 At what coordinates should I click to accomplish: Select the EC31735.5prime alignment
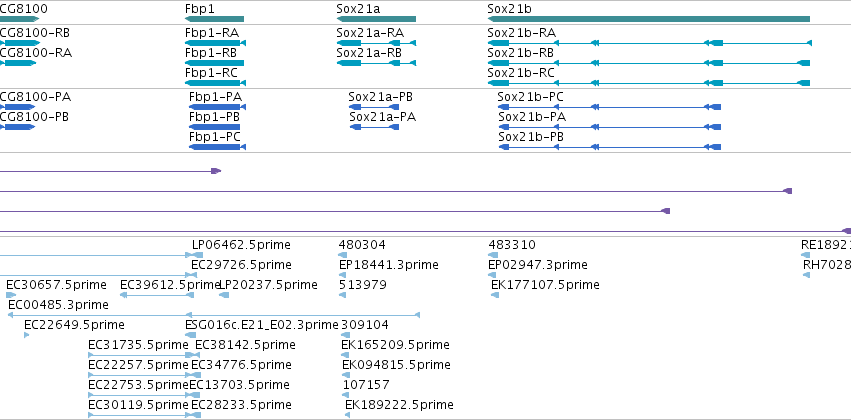tap(140, 355)
